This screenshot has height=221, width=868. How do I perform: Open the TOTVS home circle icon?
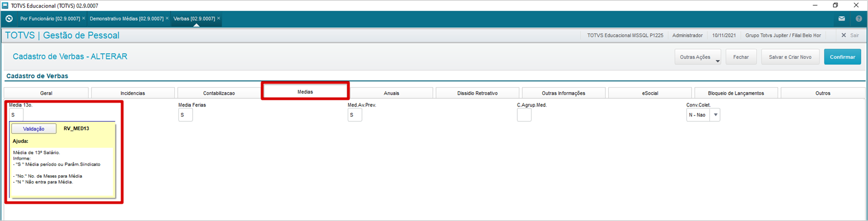[9, 19]
